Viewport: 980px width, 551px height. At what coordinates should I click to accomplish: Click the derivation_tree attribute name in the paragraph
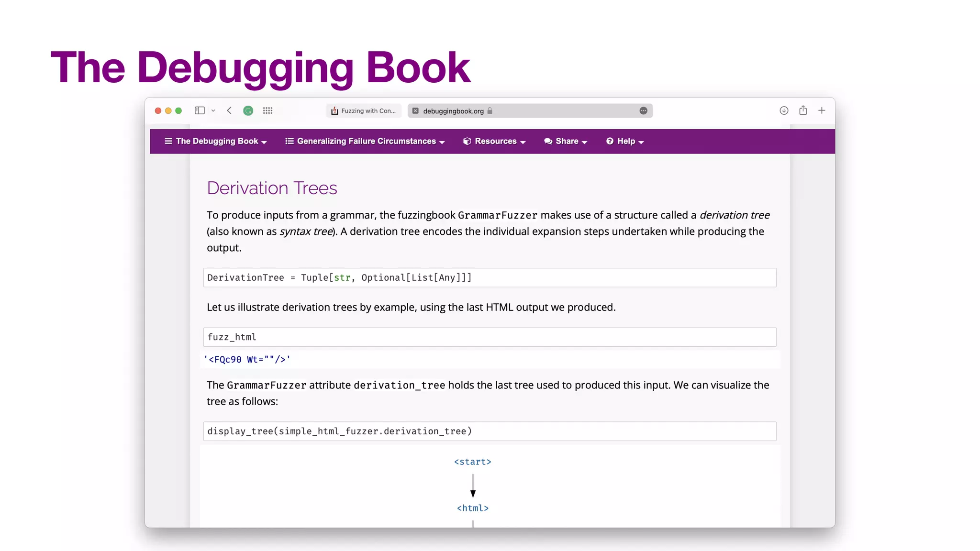pyautogui.click(x=400, y=386)
